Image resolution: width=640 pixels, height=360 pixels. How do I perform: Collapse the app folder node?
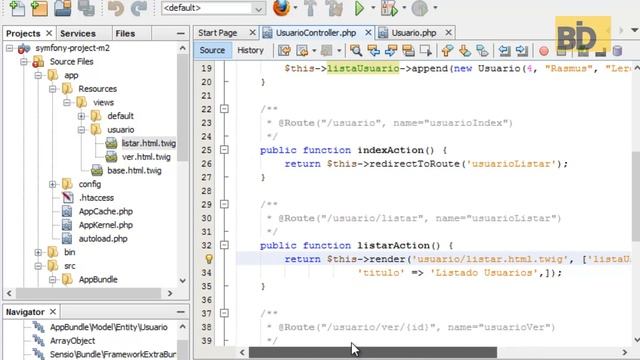38,76
